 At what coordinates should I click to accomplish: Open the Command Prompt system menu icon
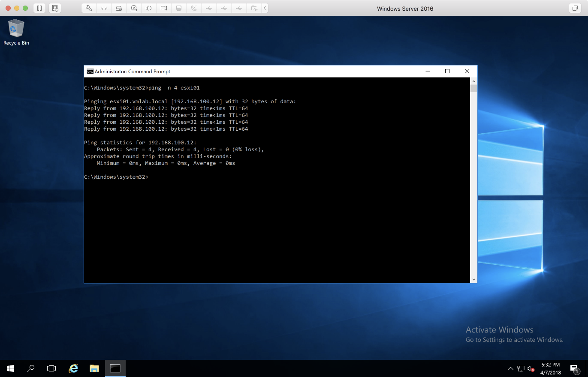(90, 72)
